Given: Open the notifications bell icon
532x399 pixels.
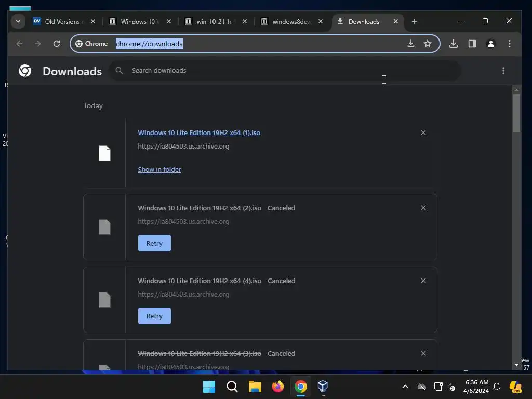Looking at the screenshot, I should tap(497, 387).
